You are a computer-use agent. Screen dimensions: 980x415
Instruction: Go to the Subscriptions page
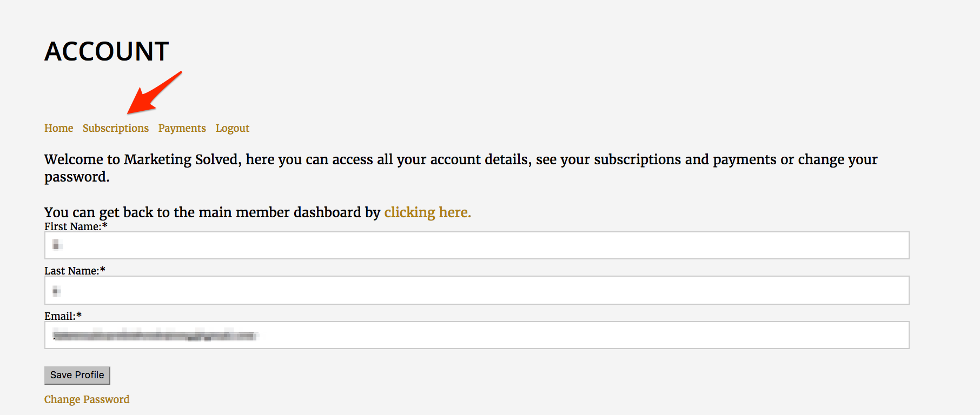[116, 128]
